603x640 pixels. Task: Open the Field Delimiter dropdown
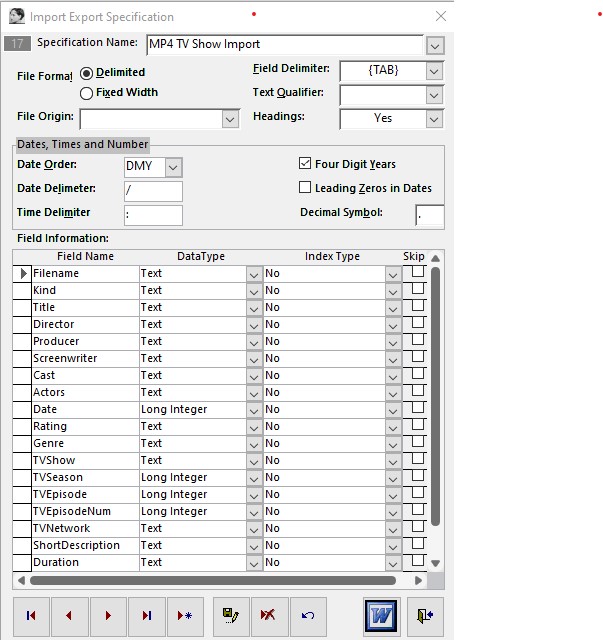pos(434,72)
